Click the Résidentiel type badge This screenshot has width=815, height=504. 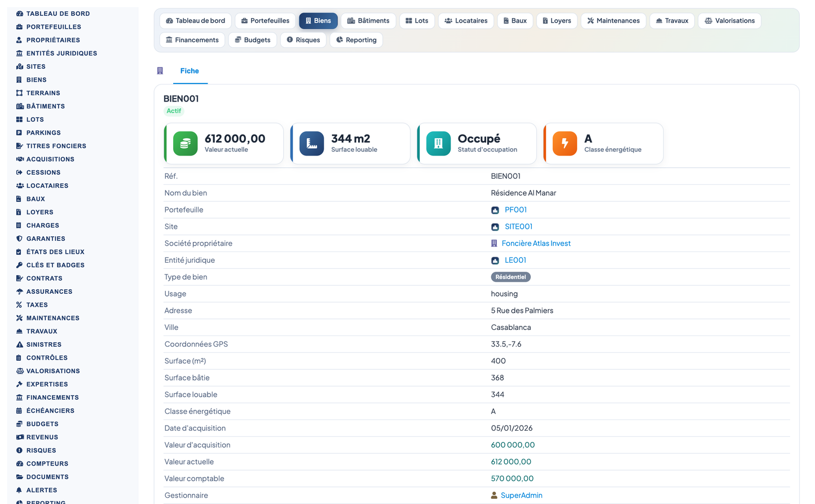click(x=510, y=277)
